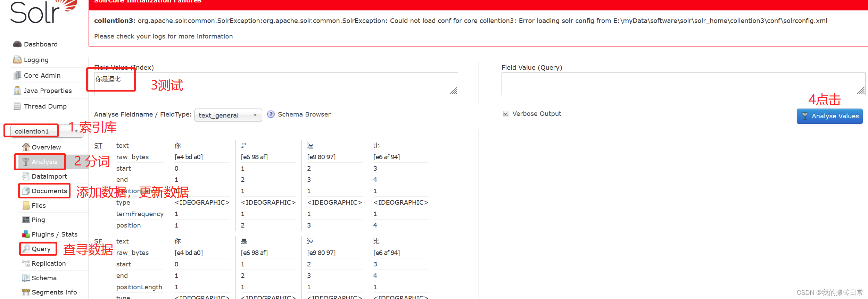Image resolution: width=868 pixels, height=299 pixels.
Task: Open the Query section
Action: 41,249
